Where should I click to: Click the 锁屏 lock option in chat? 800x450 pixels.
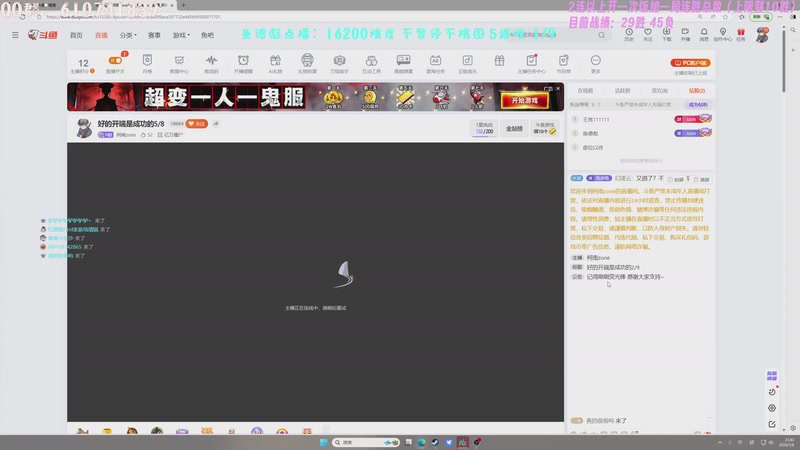pos(677,180)
